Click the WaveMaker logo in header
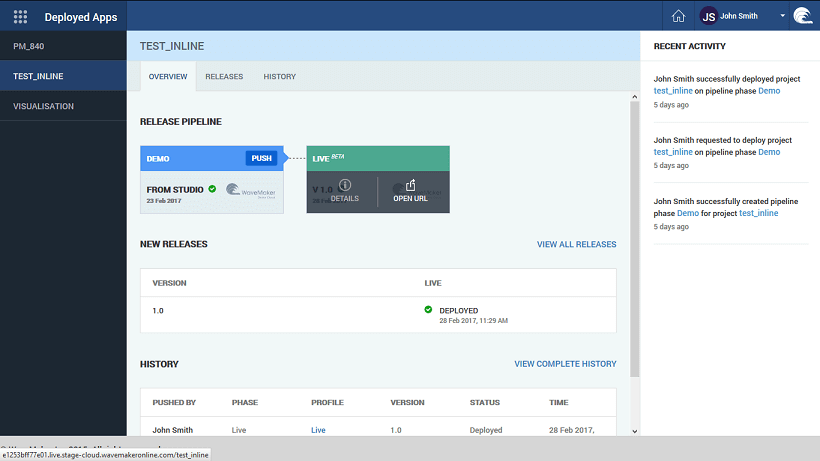 pos(802,16)
